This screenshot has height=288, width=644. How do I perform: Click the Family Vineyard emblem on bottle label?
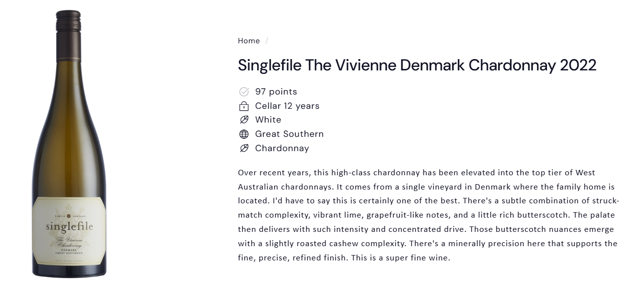[69, 216]
